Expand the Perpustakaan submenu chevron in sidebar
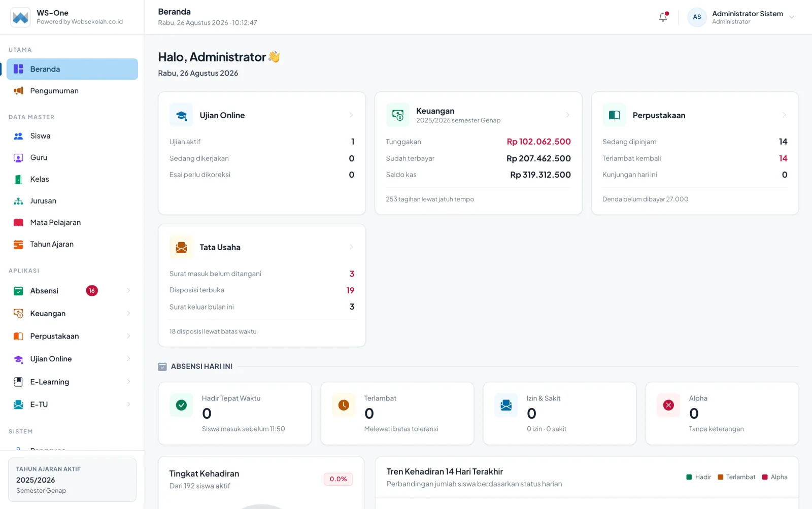This screenshot has height=509, width=812. [128, 336]
